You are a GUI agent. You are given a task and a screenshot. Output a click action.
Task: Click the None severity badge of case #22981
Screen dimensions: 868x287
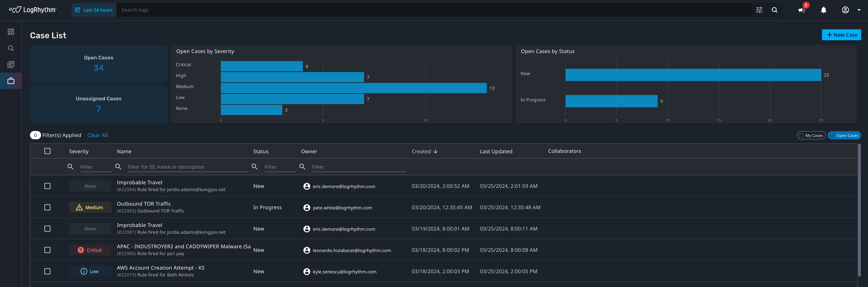[x=90, y=229]
